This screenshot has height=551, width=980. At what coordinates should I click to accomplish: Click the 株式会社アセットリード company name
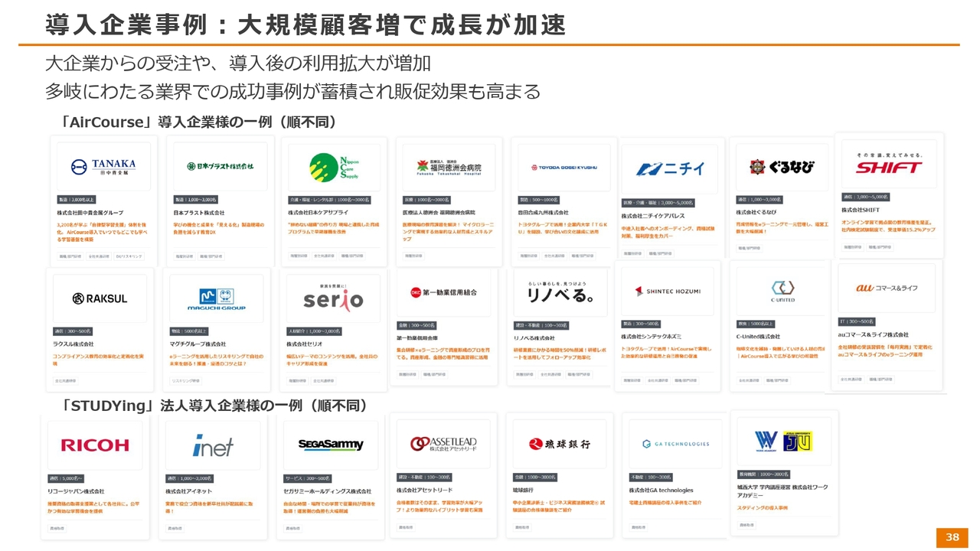tap(424, 490)
